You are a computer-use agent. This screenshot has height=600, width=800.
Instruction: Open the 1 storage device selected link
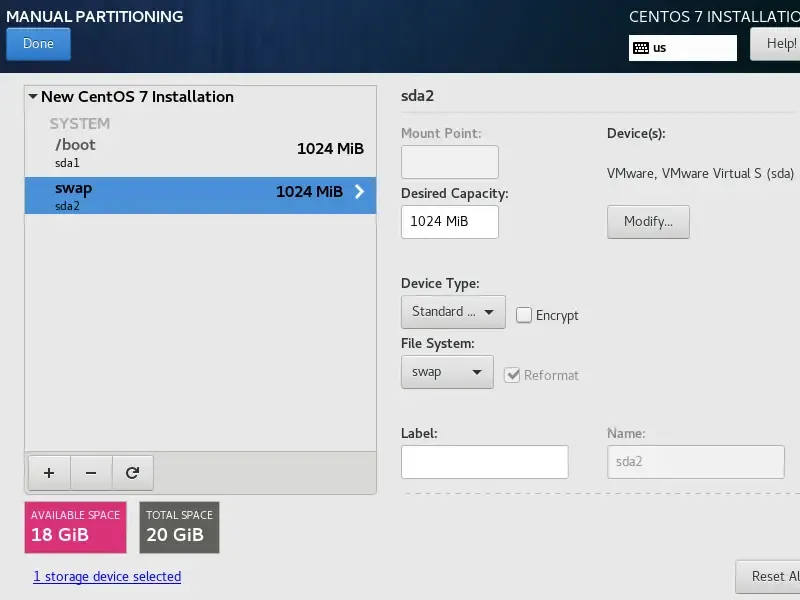pyautogui.click(x=107, y=577)
